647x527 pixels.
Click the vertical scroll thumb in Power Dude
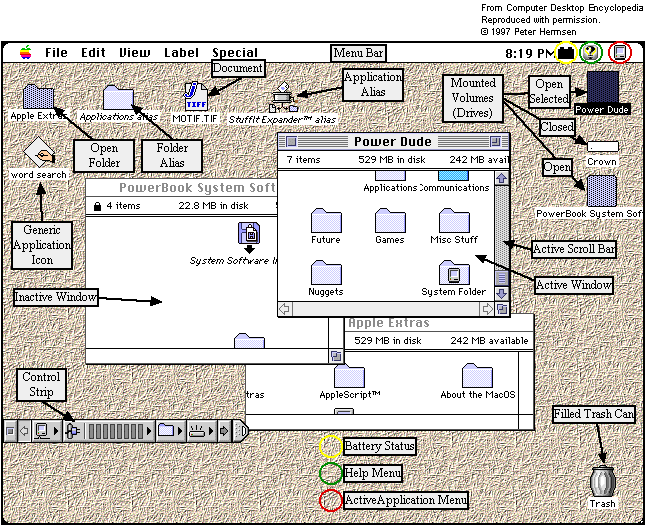[x=502, y=278]
